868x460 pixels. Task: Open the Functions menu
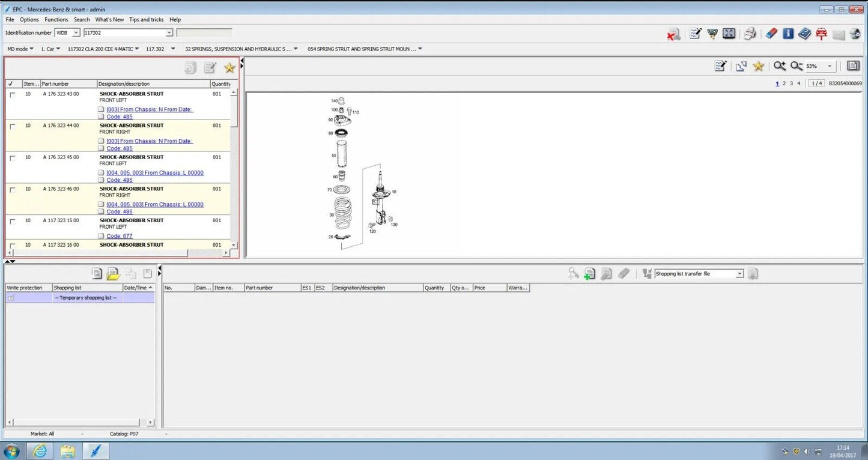click(x=56, y=20)
